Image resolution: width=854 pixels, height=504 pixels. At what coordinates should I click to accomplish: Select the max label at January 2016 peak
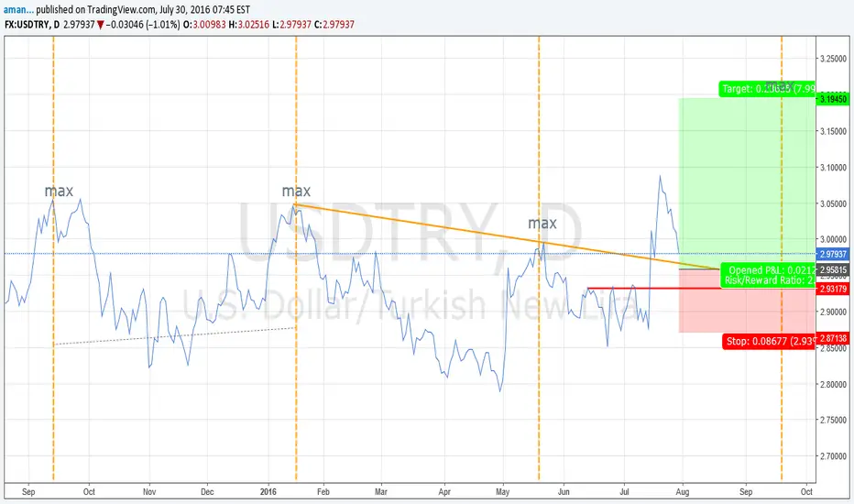pos(296,191)
